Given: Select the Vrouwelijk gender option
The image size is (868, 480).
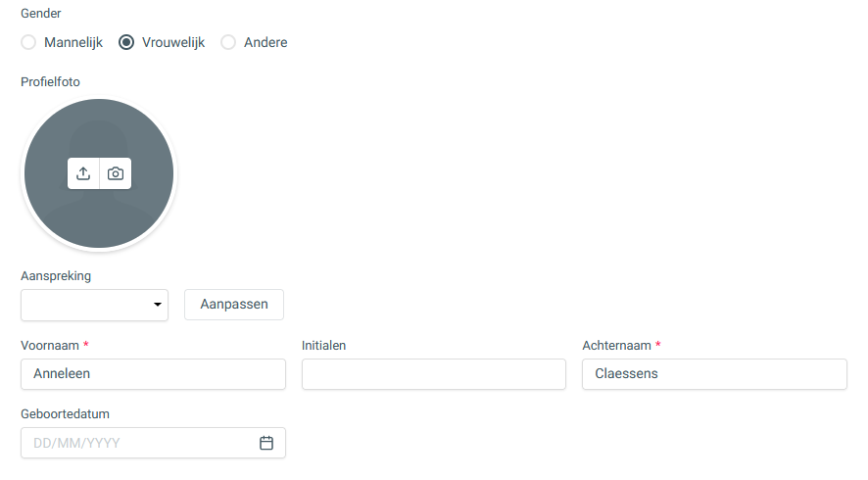Looking at the screenshot, I should click(126, 42).
